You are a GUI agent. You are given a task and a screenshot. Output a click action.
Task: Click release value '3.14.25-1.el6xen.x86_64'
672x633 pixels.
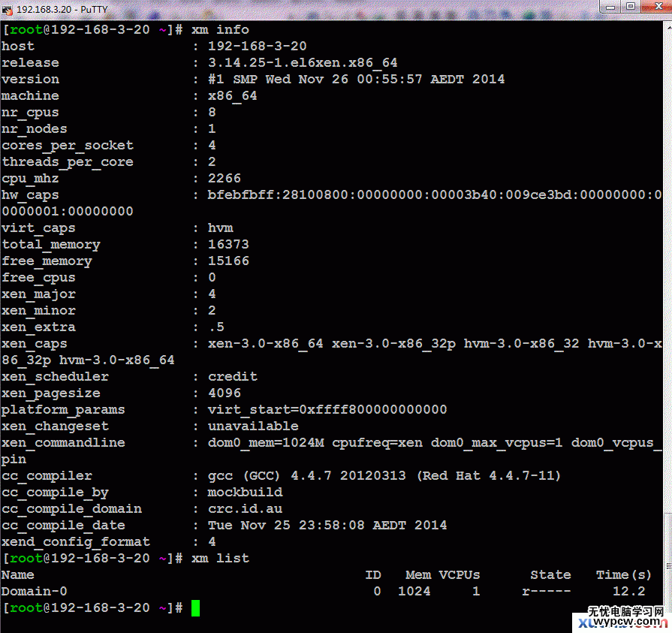pos(303,62)
